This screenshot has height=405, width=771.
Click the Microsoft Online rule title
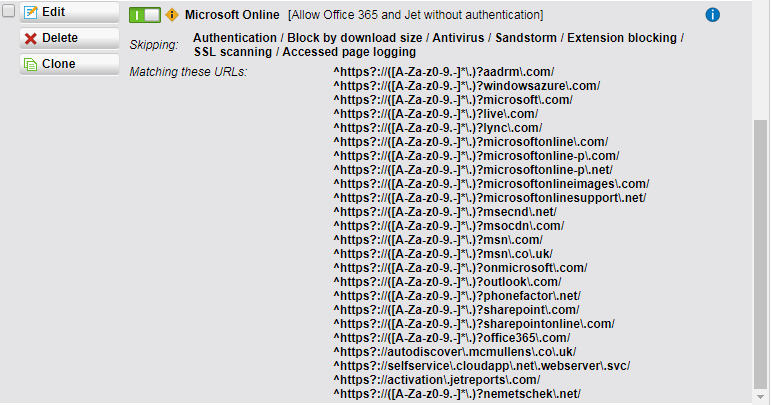[232, 15]
